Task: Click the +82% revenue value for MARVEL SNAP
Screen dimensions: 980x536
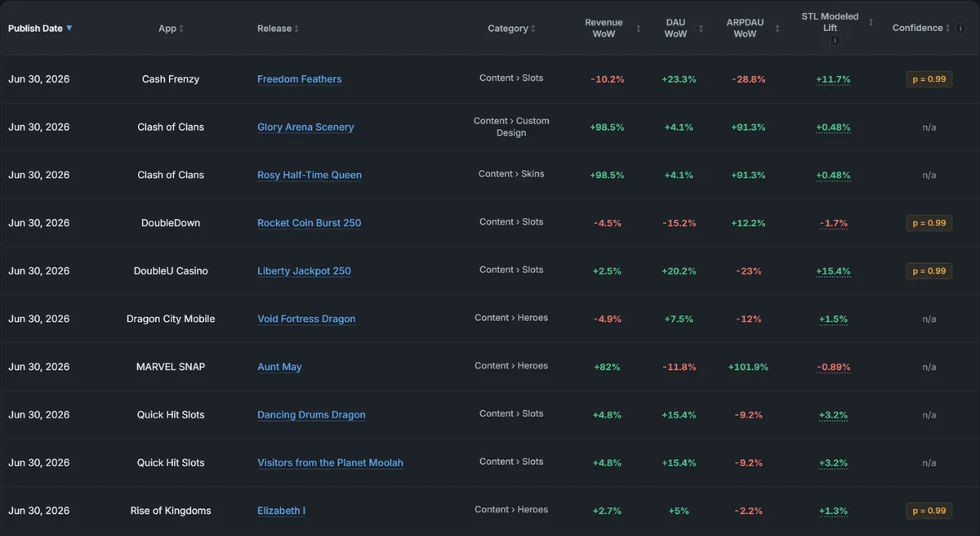Action: coord(607,367)
